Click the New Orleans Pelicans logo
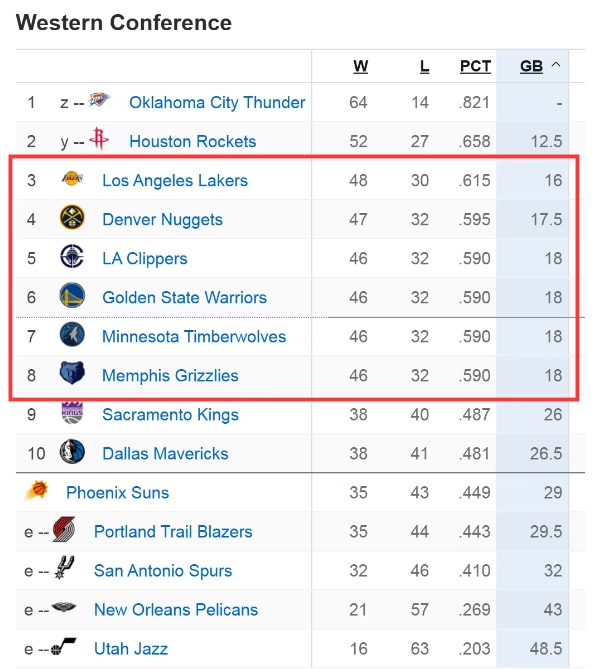This screenshot has width=601, height=669. (x=64, y=607)
